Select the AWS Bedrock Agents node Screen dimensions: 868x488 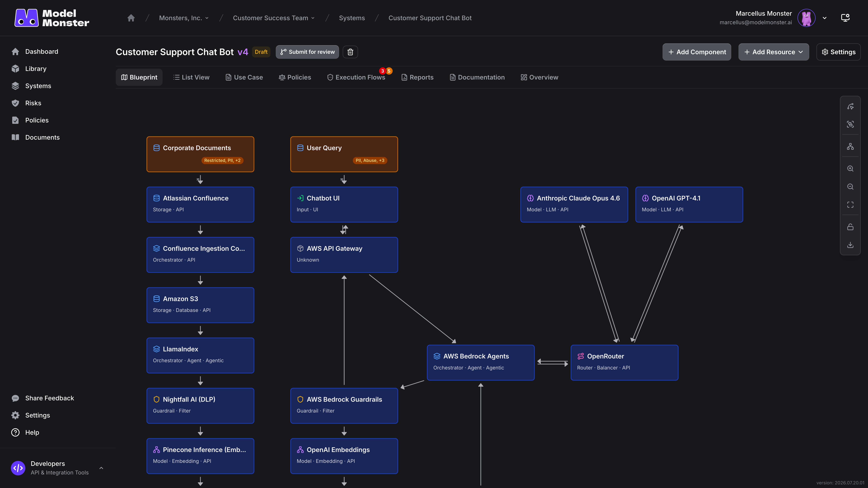481,362
